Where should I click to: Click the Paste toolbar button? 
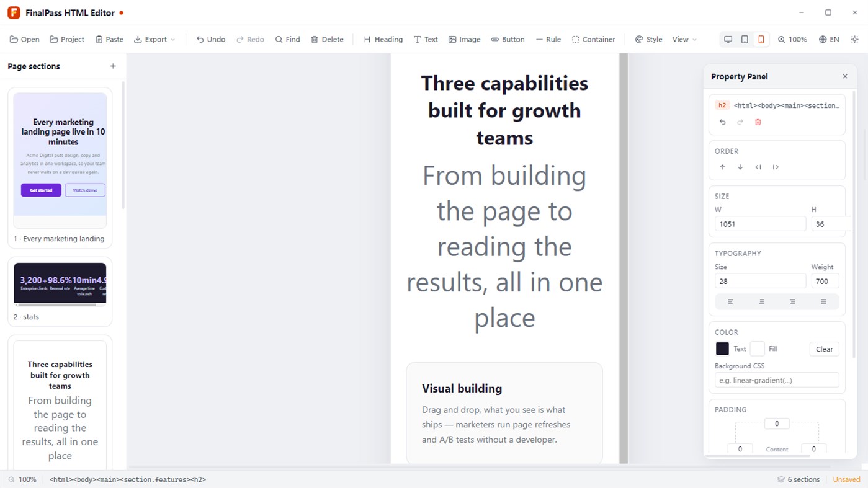coord(109,39)
